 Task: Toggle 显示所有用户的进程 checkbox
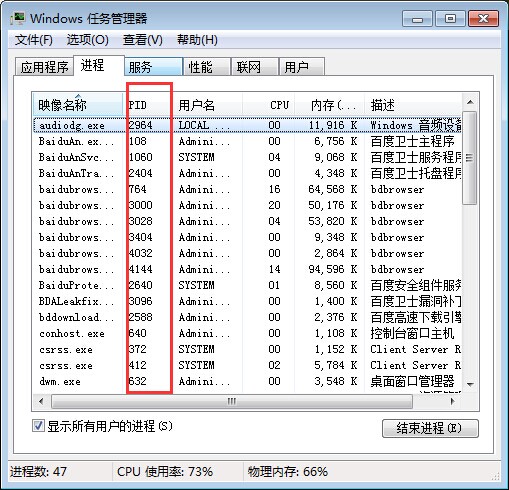tap(38, 426)
